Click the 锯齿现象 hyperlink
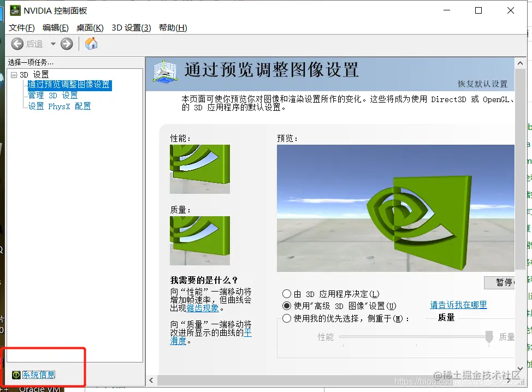This screenshot has height=392, width=532. (x=203, y=308)
